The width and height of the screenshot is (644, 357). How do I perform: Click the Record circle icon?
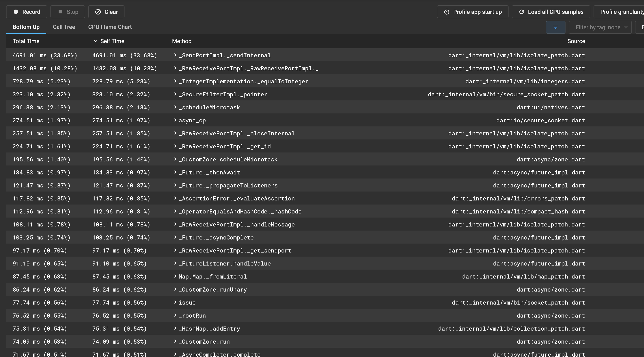16,12
